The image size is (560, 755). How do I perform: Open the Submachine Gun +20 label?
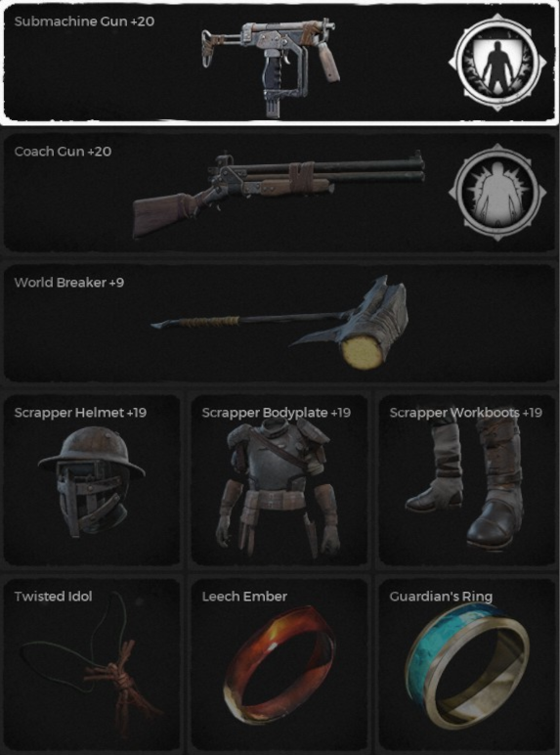coord(84,22)
